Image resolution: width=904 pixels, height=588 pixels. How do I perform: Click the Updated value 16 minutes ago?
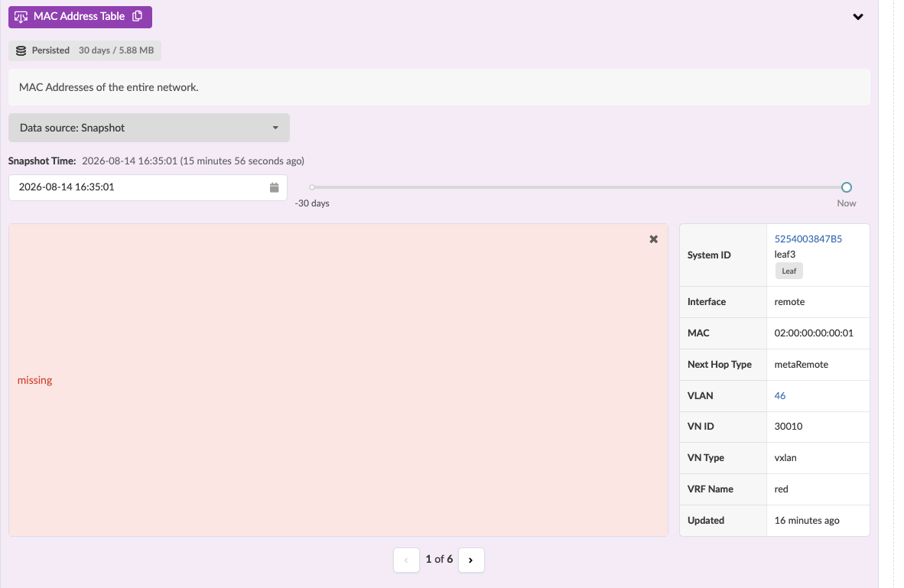[x=807, y=521]
